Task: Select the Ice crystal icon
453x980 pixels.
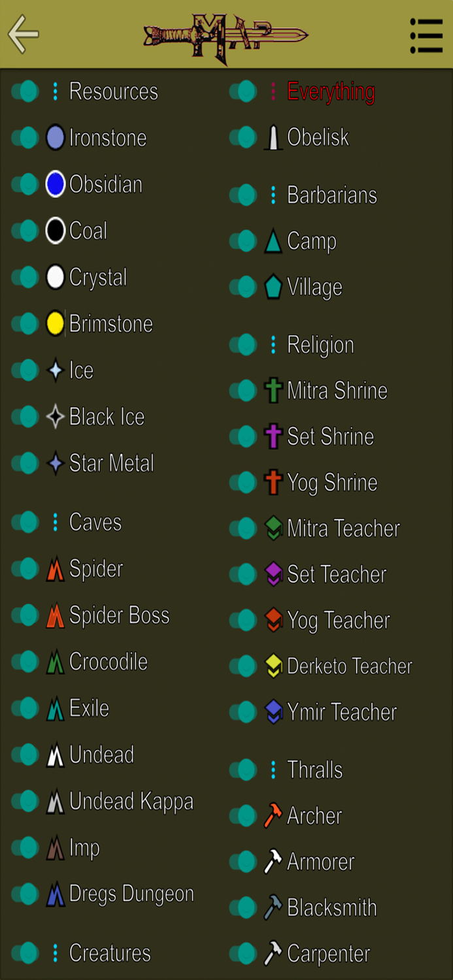Action: 55,370
